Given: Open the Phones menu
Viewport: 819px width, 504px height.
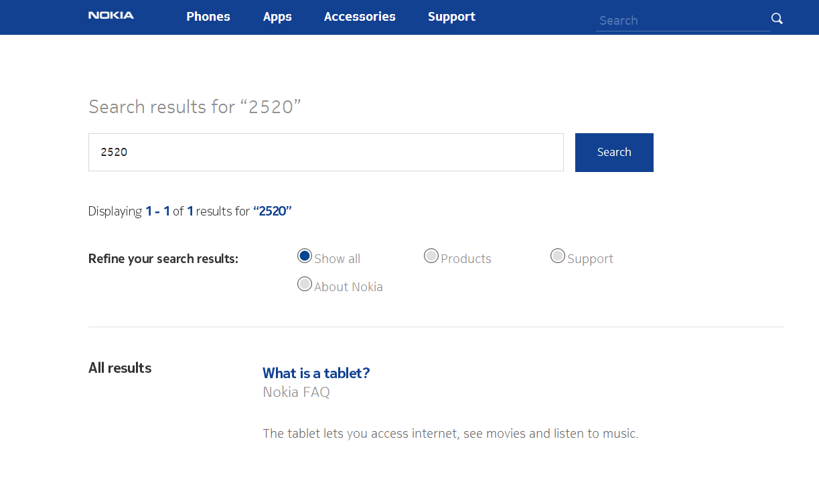Looking at the screenshot, I should (x=208, y=17).
